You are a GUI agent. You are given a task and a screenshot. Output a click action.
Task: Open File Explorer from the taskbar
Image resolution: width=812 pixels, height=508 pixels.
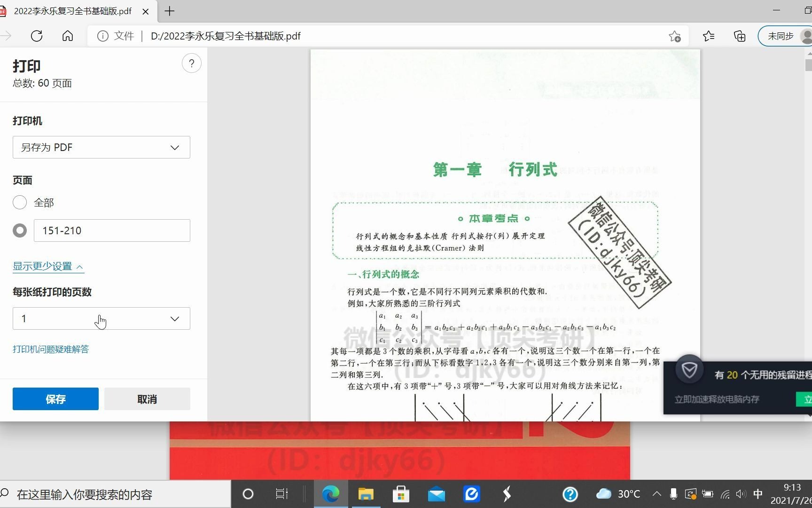click(x=366, y=494)
